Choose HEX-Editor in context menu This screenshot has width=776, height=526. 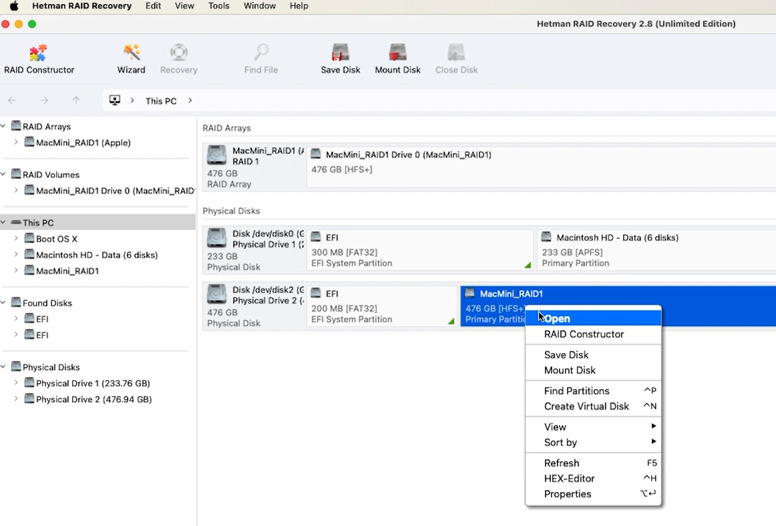(x=593, y=478)
